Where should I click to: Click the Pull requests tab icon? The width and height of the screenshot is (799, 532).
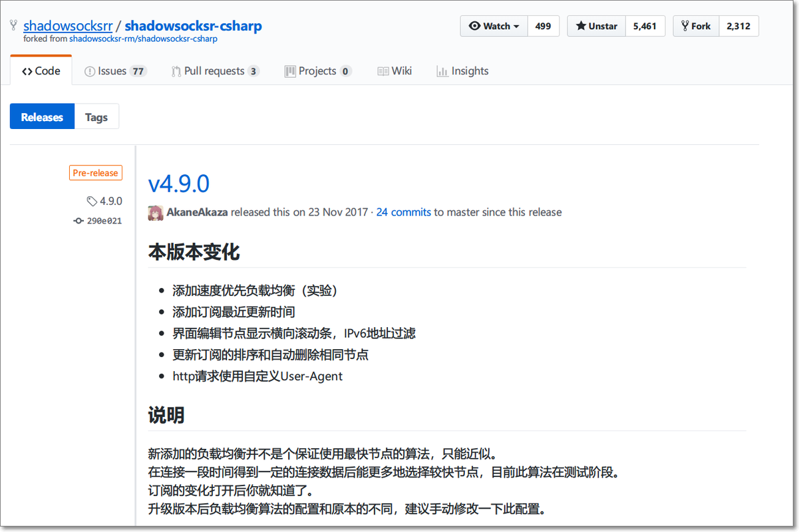pyautogui.click(x=176, y=72)
